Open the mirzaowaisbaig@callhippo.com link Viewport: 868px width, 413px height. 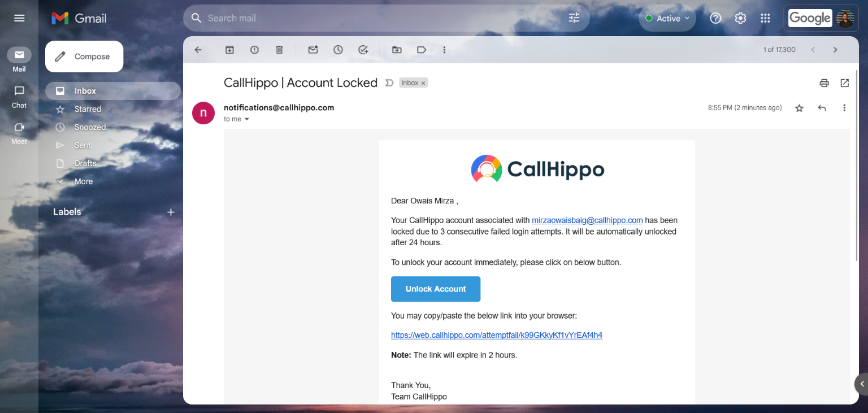click(587, 220)
